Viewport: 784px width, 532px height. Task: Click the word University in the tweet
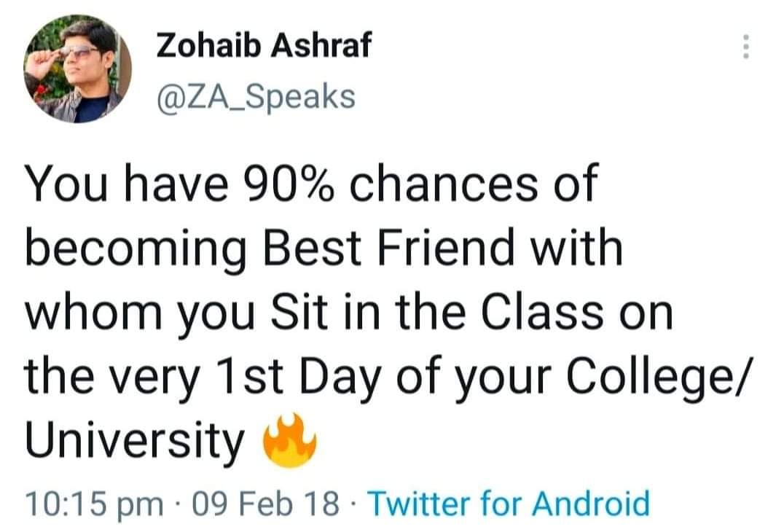point(136,442)
